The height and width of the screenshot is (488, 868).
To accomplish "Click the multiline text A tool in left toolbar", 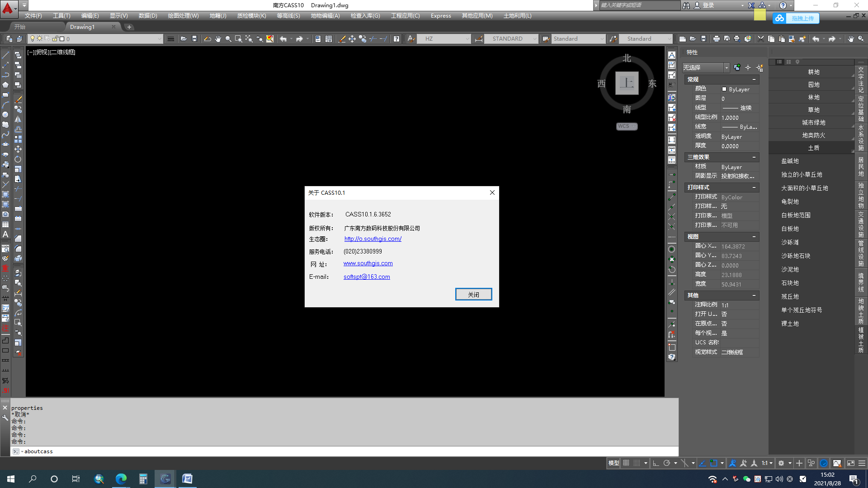I will 5,235.
